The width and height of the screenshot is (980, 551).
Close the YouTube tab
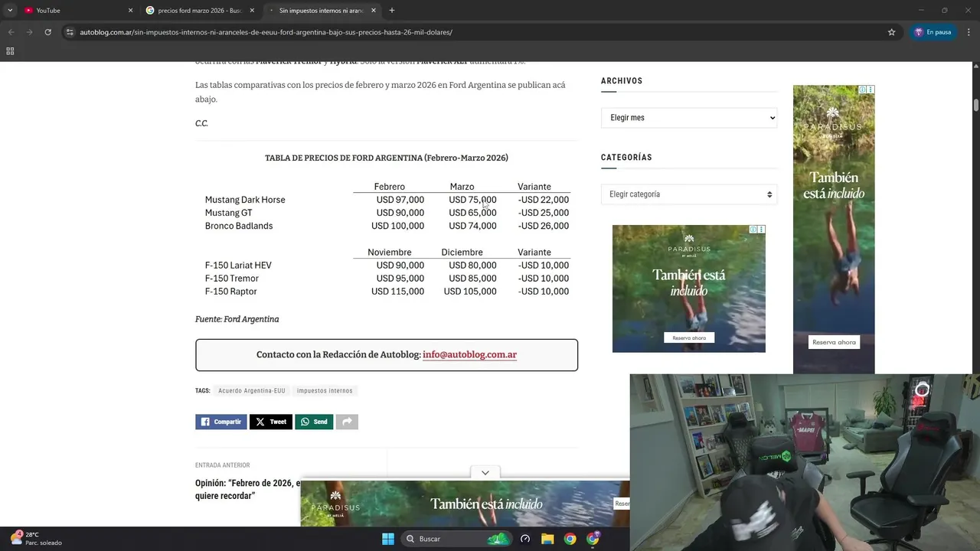[x=130, y=10]
